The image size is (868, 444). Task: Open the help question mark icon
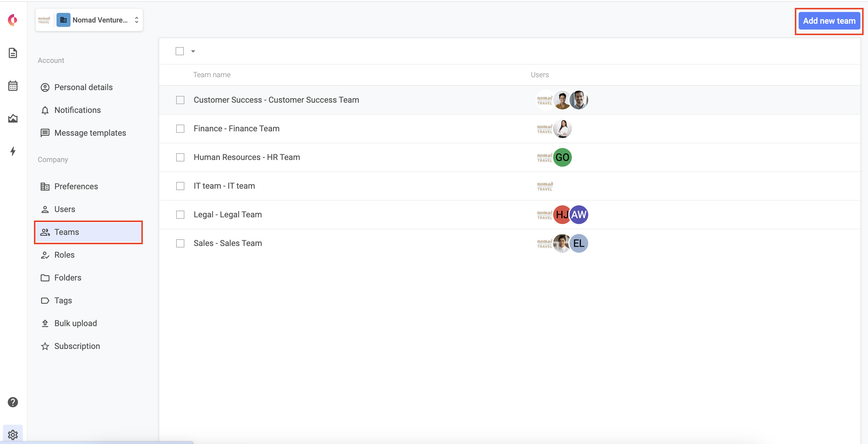click(13, 402)
